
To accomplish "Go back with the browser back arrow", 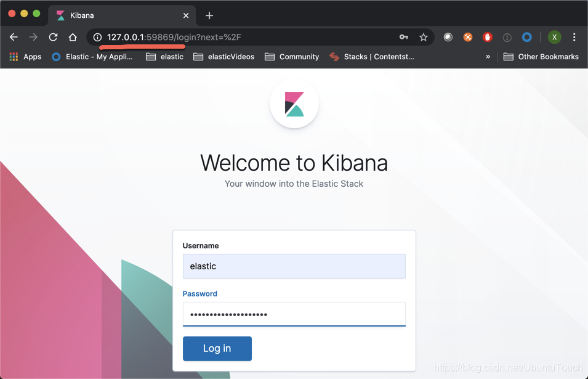I will (x=14, y=37).
